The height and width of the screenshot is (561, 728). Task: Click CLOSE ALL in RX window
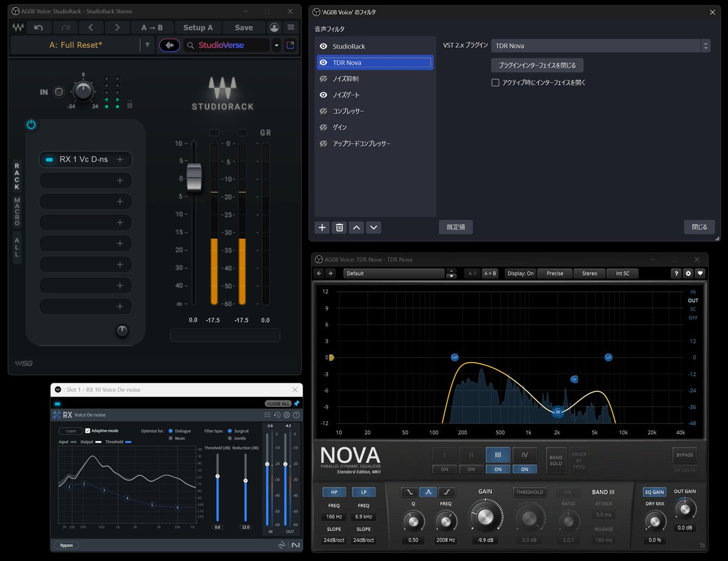278,403
